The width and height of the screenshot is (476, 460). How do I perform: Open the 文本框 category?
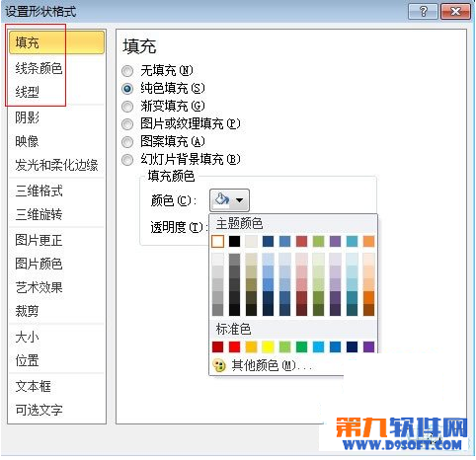point(33,386)
